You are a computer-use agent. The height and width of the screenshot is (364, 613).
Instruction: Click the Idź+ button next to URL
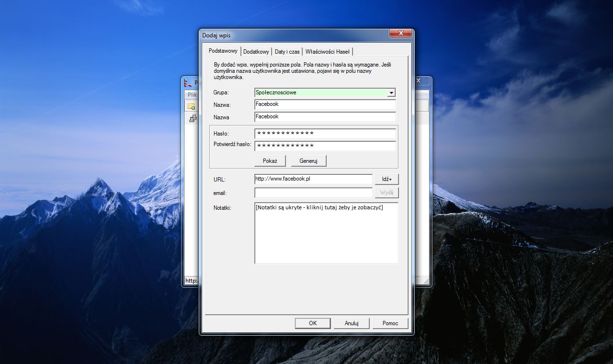[x=387, y=179]
